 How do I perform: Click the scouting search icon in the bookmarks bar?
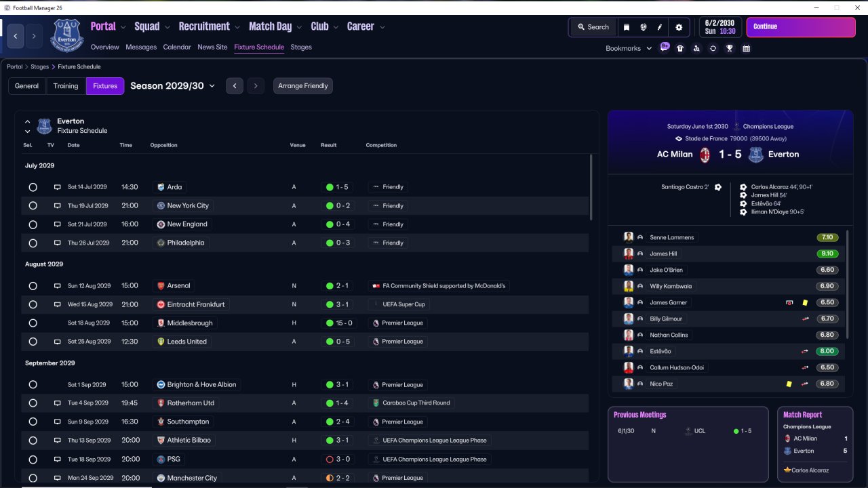[696, 49]
